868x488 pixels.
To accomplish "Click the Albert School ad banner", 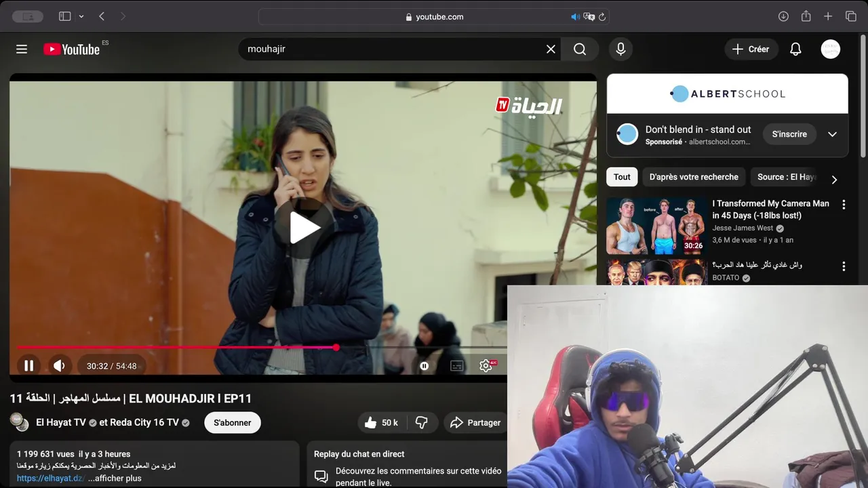I will (728, 94).
